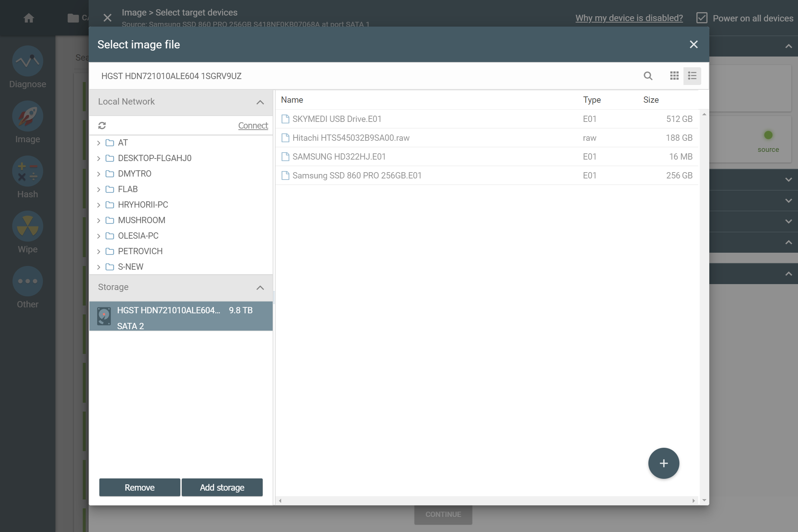Click the Remove button
This screenshot has width=798, height=532.
140,487
